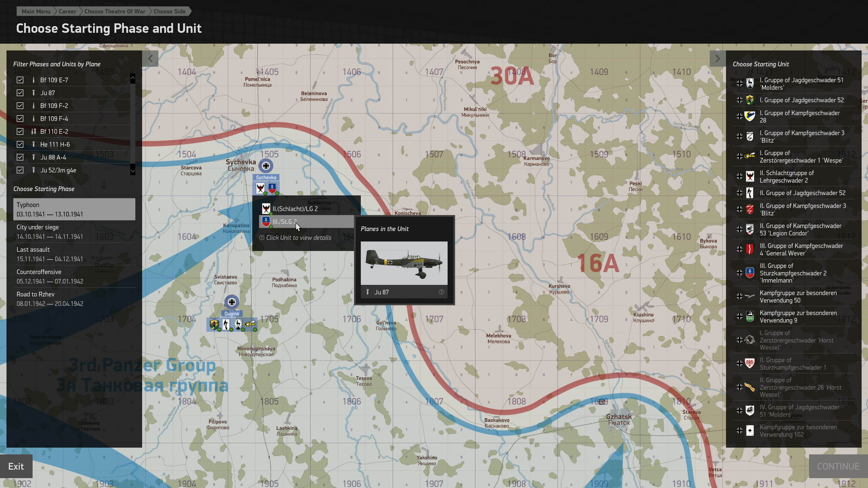Collapse the right unit panel arrow

[717, 58]
